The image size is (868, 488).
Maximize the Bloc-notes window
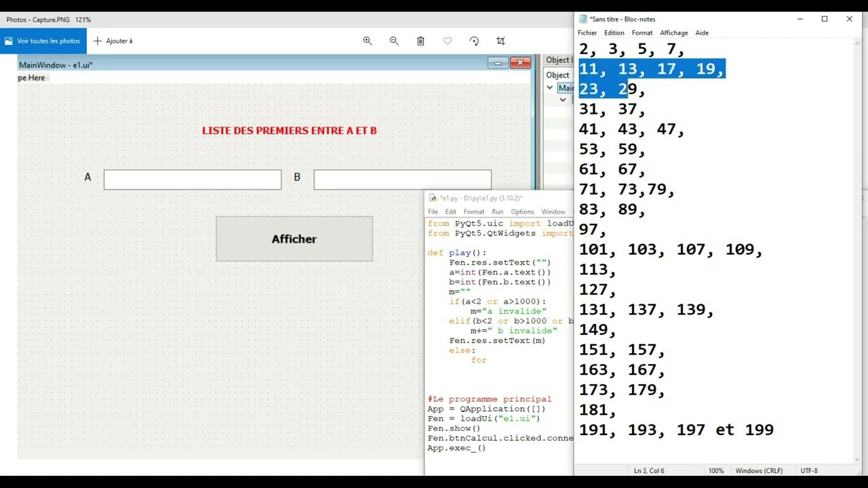[x=825, y=19]
